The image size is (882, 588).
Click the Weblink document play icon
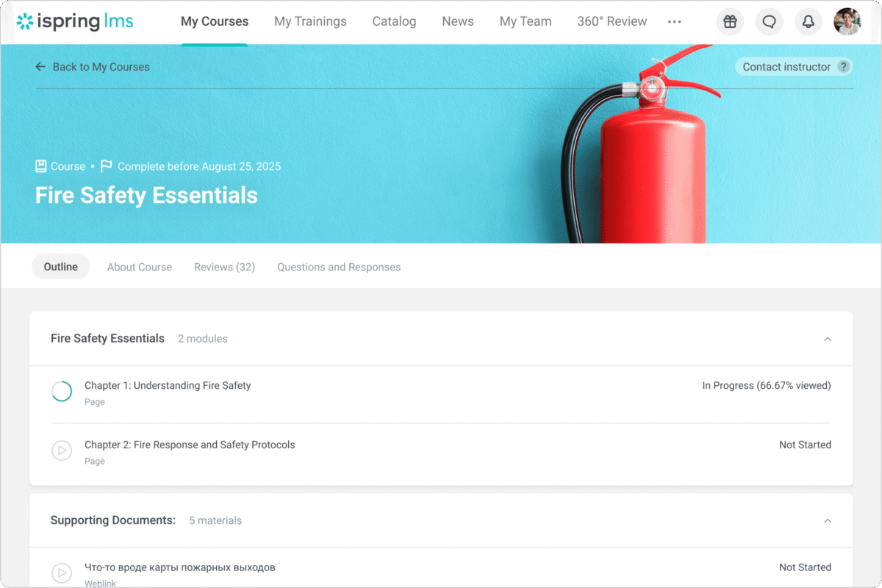coord(62,573)
